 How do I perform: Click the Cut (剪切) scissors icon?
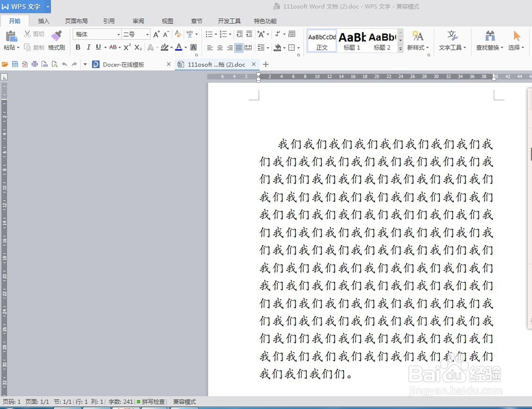click(x=28, y=34)
